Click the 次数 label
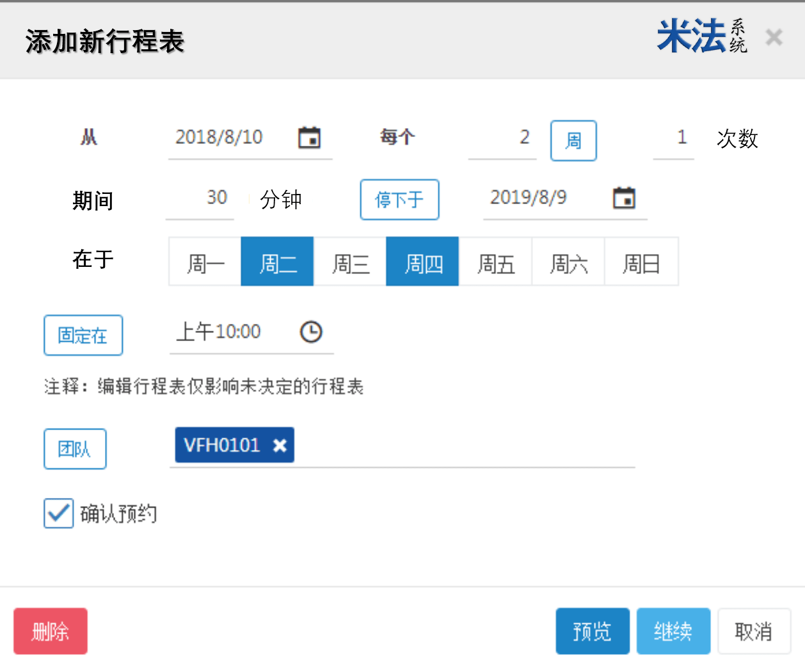 737,138
